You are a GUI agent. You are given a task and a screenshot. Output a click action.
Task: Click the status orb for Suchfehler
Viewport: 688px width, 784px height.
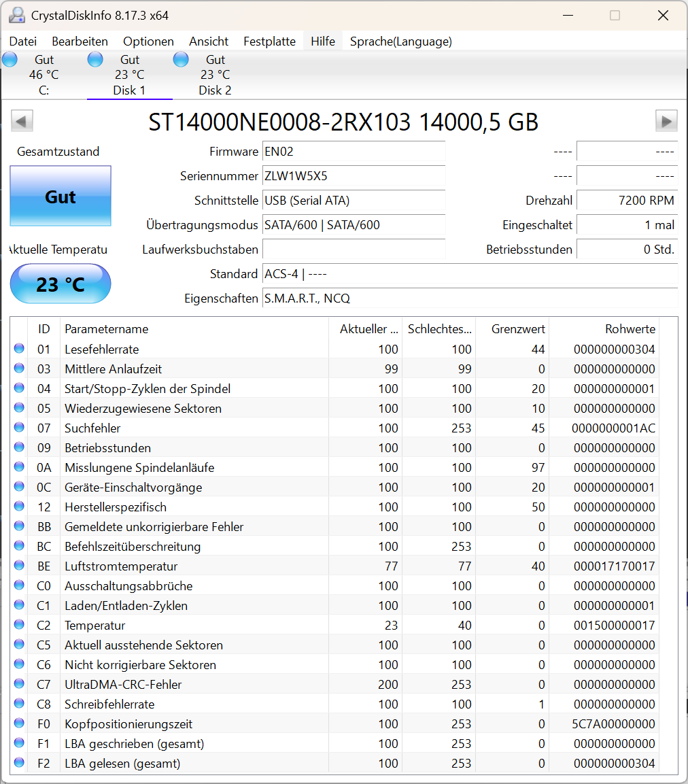19,428
